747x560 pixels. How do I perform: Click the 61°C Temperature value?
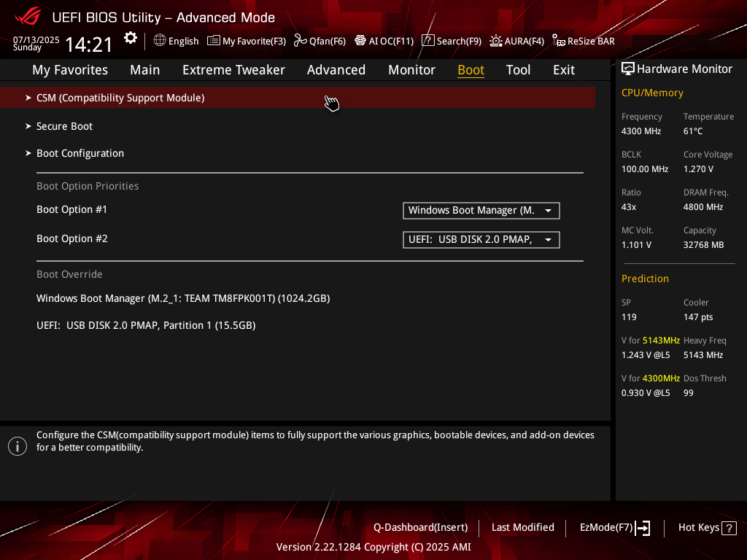click(x=693, y=131)
